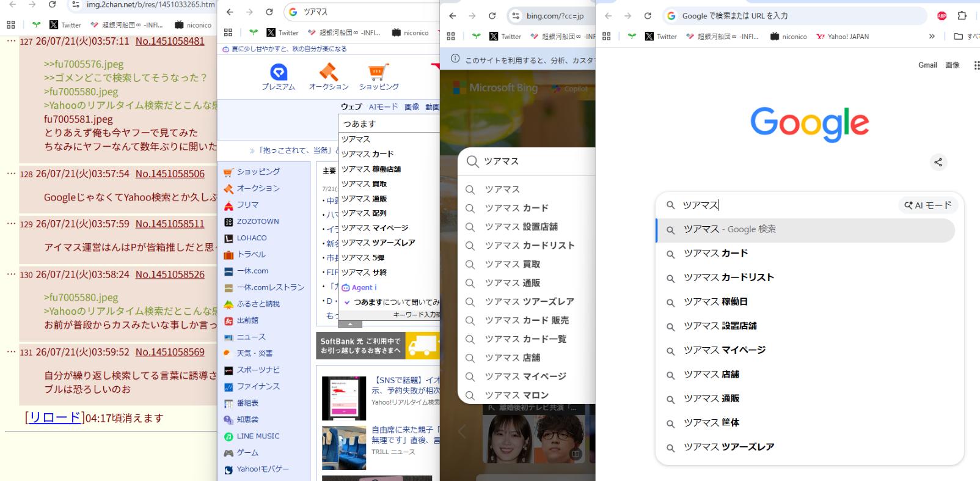The image size is (980, 481).
Task: Switch to Yahoo ウェブ search tab
Action: point(351,107)
